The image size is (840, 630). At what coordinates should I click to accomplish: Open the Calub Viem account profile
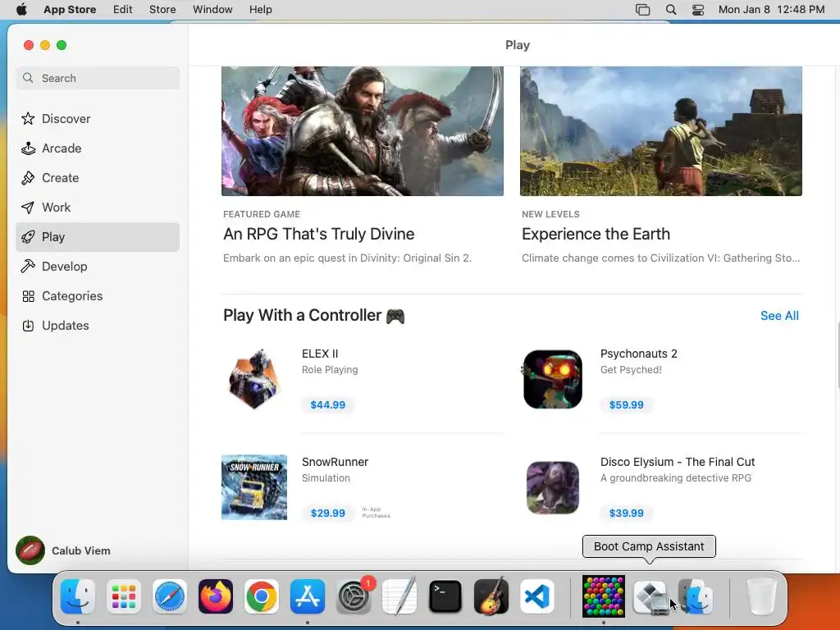(63, 550)
